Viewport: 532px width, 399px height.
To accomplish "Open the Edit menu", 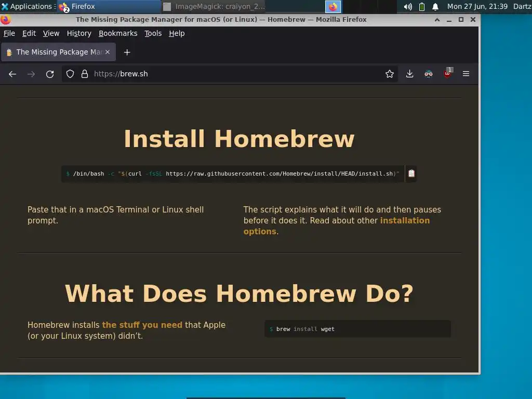I will click(x=29, y=33).
